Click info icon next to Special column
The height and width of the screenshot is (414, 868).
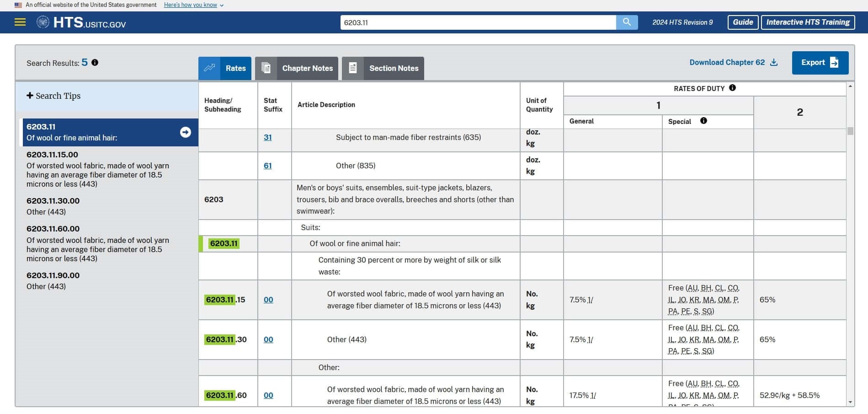(703, 121)
